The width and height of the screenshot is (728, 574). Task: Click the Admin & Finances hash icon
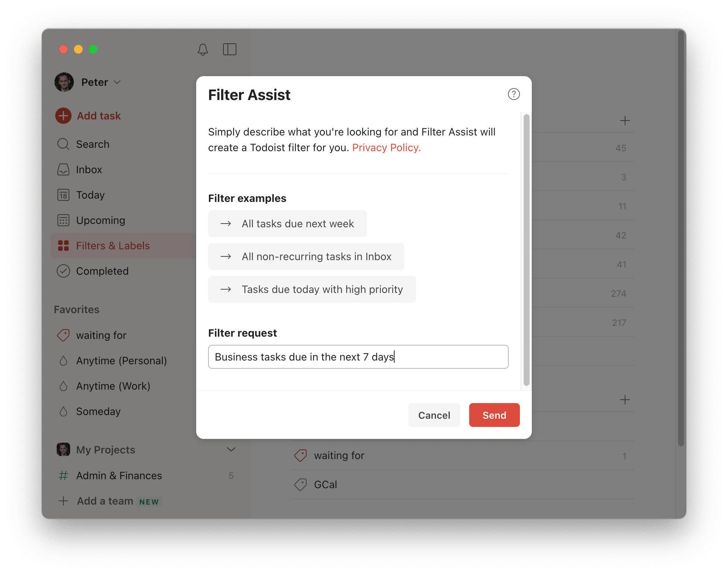pos(63,475)
